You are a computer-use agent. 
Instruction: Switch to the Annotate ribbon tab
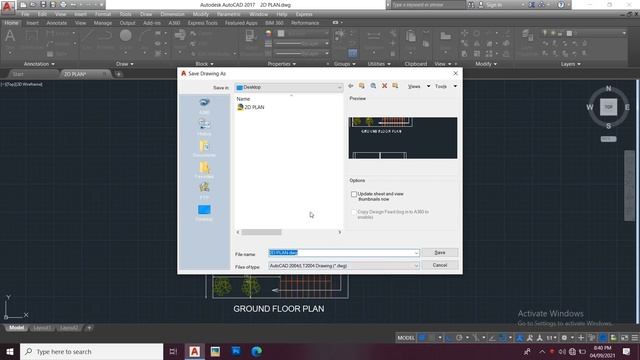point(56,23)
